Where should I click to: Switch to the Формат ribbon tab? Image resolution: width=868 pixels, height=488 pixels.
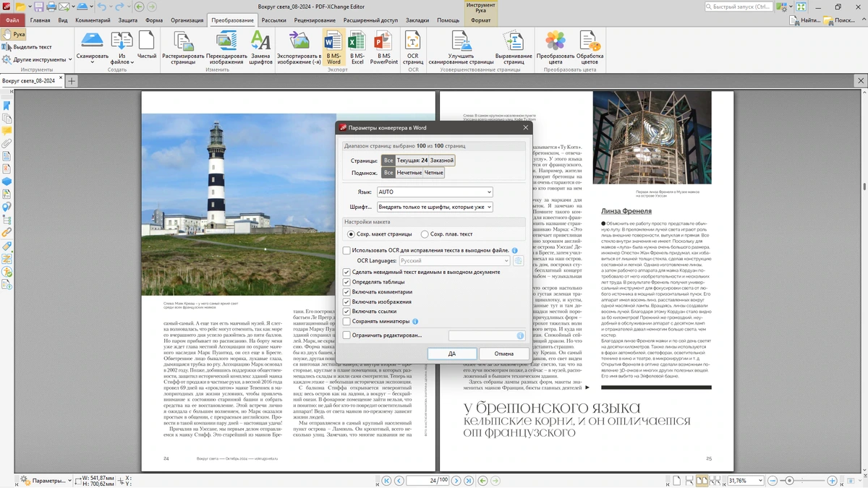coord(480,20)
